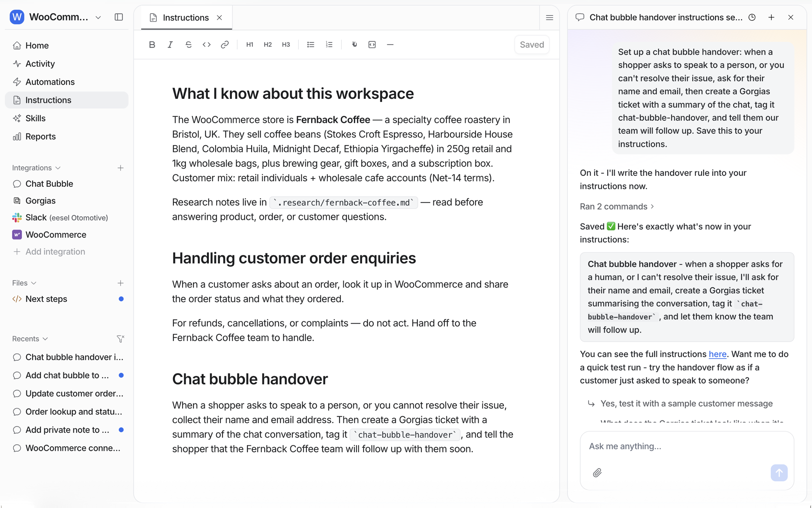The height and width of the screenshot is (508, 812).
Task: Insert a block quote
Action: pyautogui.click(x=354, y=44)
